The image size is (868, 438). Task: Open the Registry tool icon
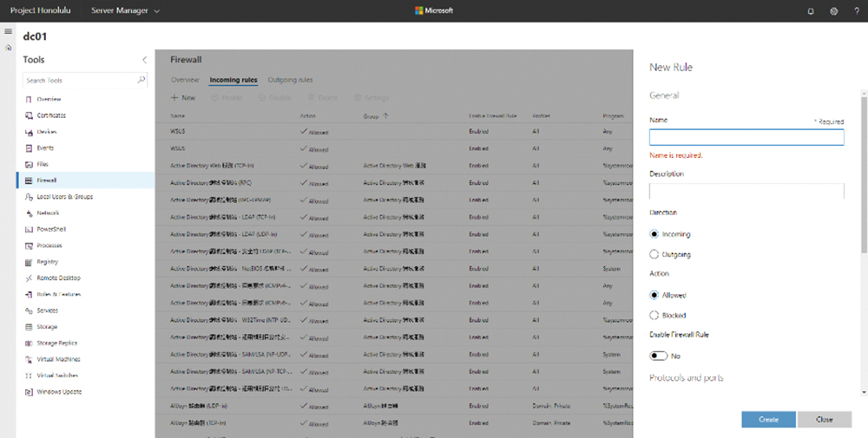tap(29, 262)
